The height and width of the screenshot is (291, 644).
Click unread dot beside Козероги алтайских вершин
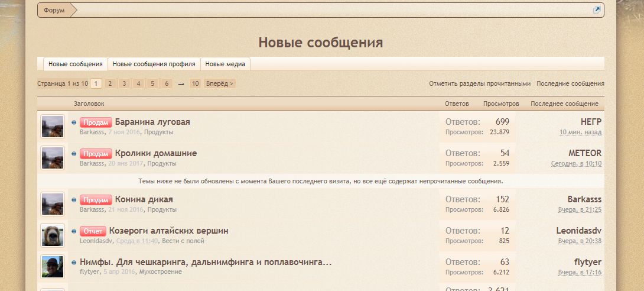click(x=74, y=231)
